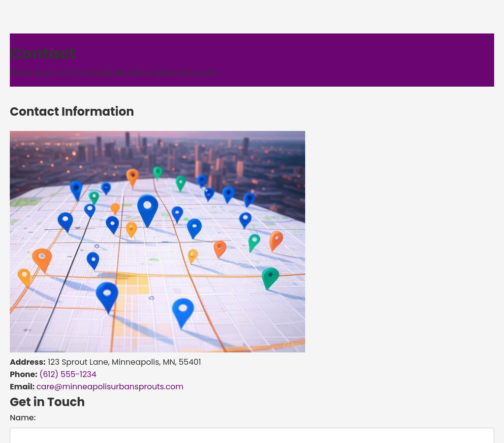This screenshot has height=443, width=504.
Task: Select the topmost green pin on the map
Action: (157, 172)
